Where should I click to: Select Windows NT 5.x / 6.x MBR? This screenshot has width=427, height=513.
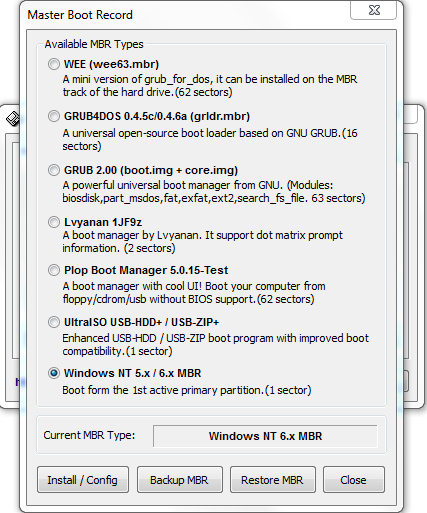(54, 373)
